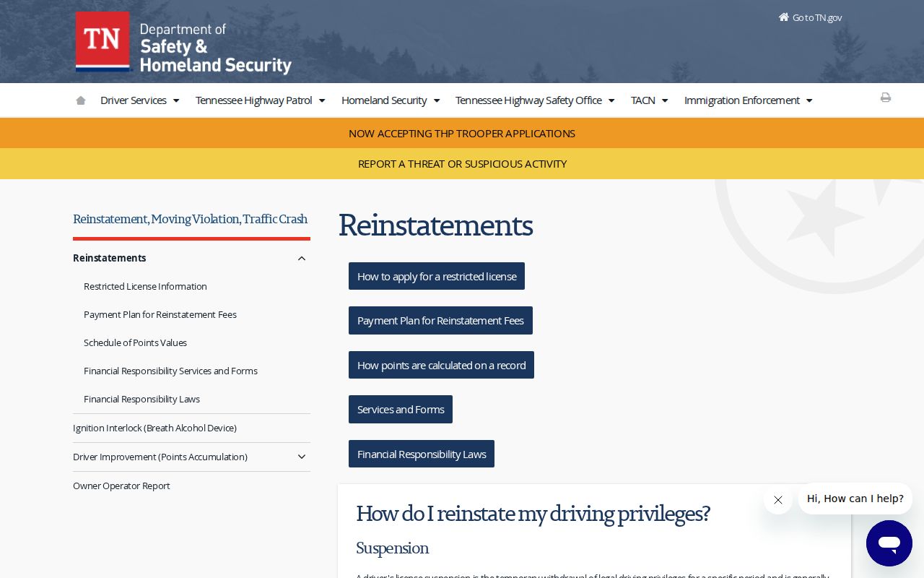
Task: Click Driver Improvement (Points Accumulation) link
Action: coord(160,457)
